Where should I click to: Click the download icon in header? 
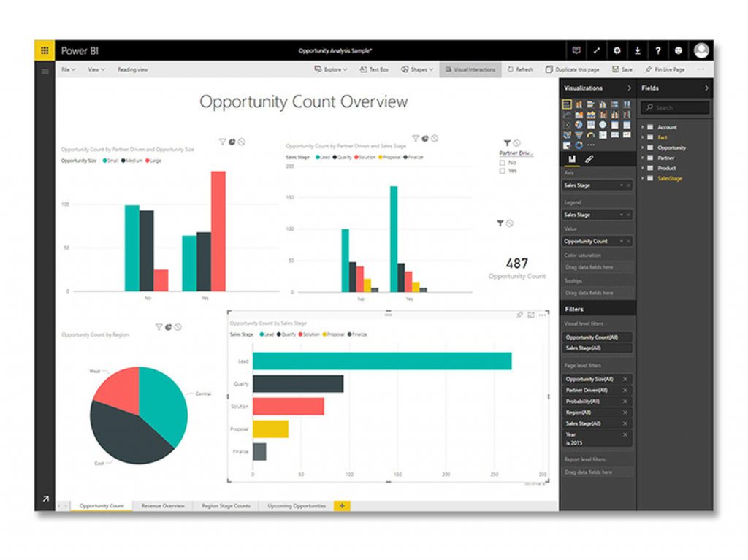(x=638, y=51)
